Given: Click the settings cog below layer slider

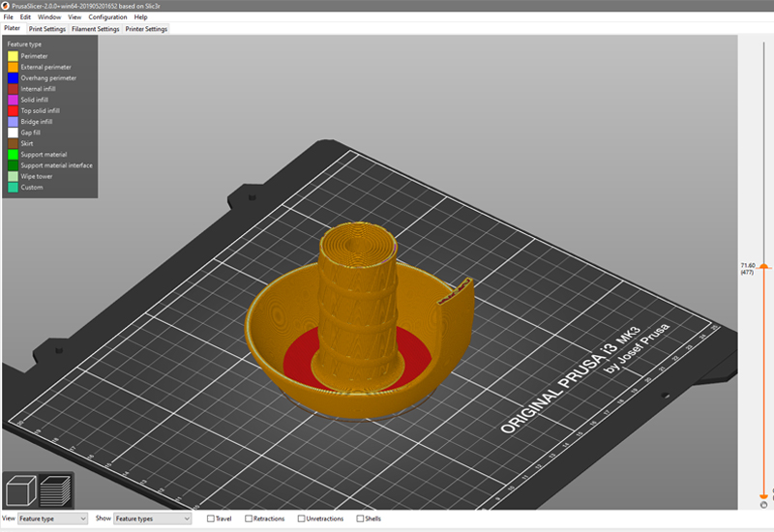Looking at the screenshot, I should tap(763, 505).
